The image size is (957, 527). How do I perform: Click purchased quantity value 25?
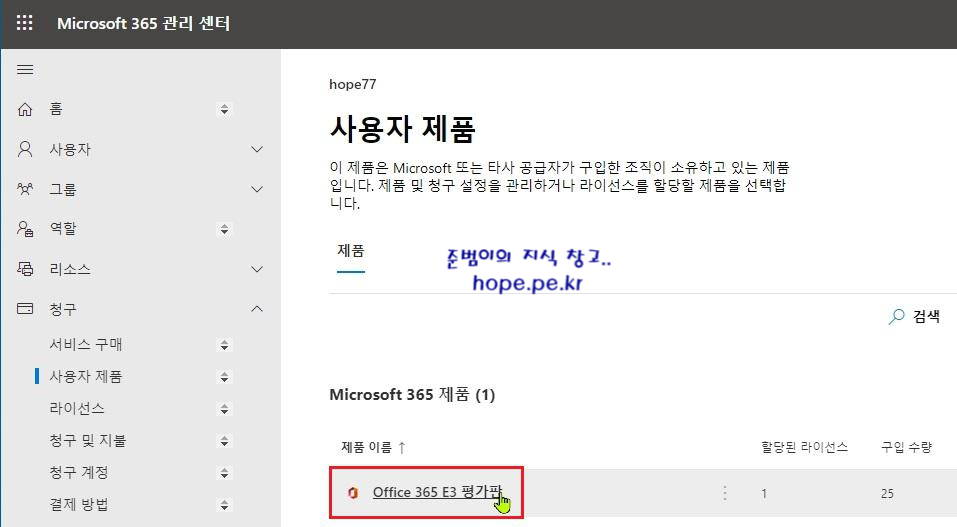click(887, 493)
